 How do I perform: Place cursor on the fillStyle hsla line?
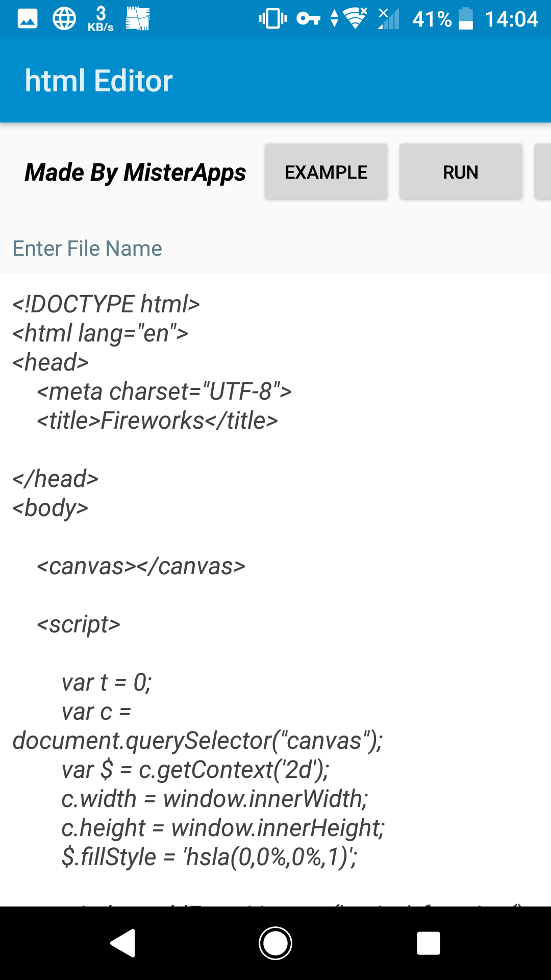pyautogui.click(x=209, y=857)
